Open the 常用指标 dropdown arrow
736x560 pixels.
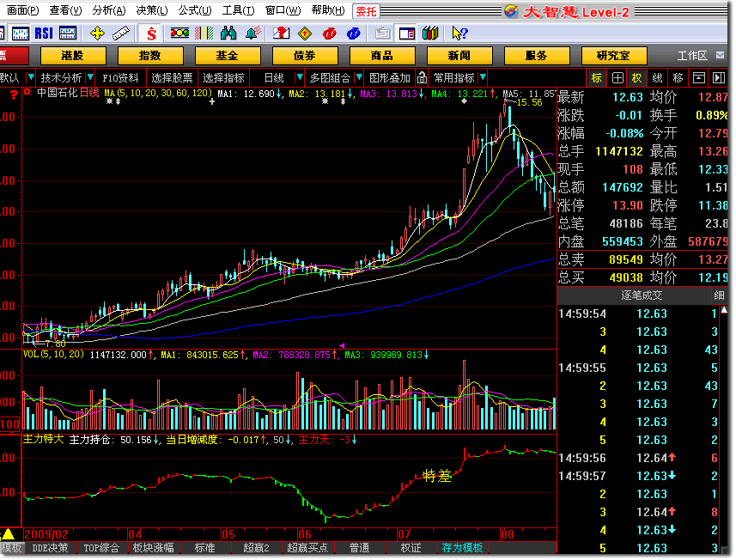(483, 77)
